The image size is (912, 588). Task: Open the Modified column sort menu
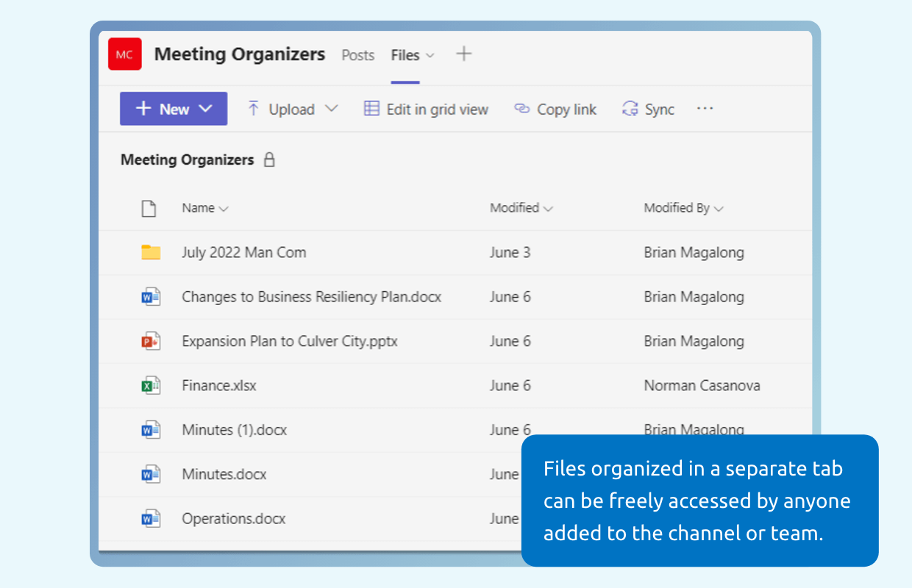click(521, 208)
